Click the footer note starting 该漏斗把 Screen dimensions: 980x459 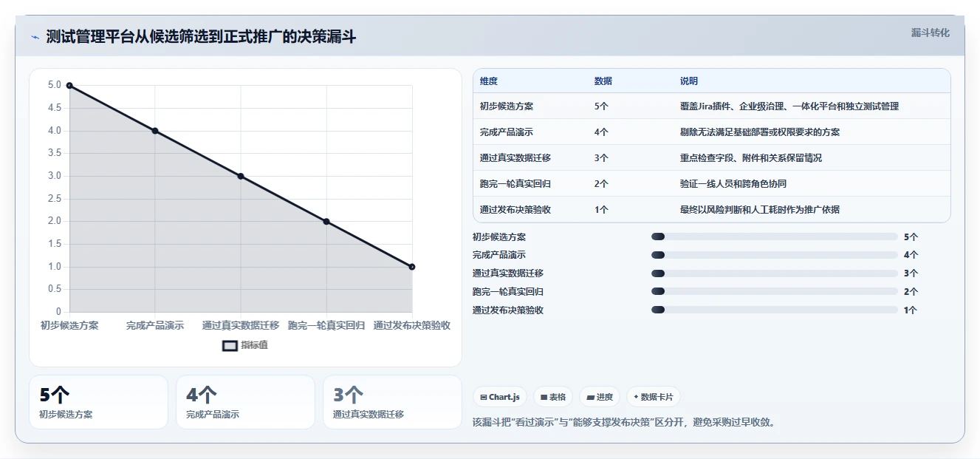tap(623, 423)
